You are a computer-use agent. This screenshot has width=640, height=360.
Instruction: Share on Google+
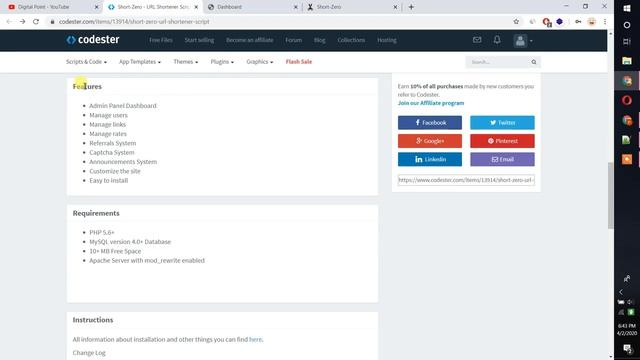pos(430,141)
